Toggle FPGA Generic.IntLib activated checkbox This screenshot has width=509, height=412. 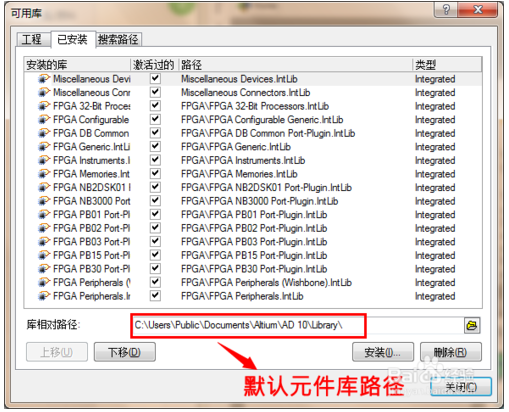point(155,146)
